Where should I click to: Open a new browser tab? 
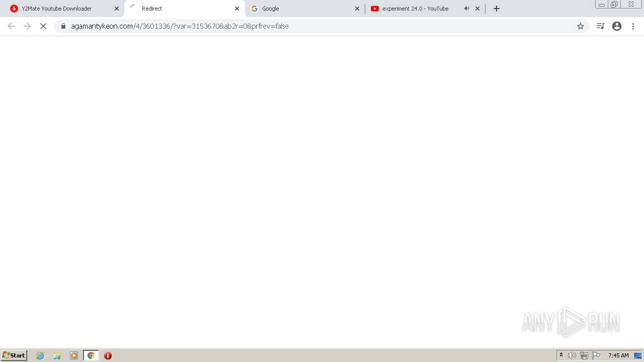(x=497, y=9)
